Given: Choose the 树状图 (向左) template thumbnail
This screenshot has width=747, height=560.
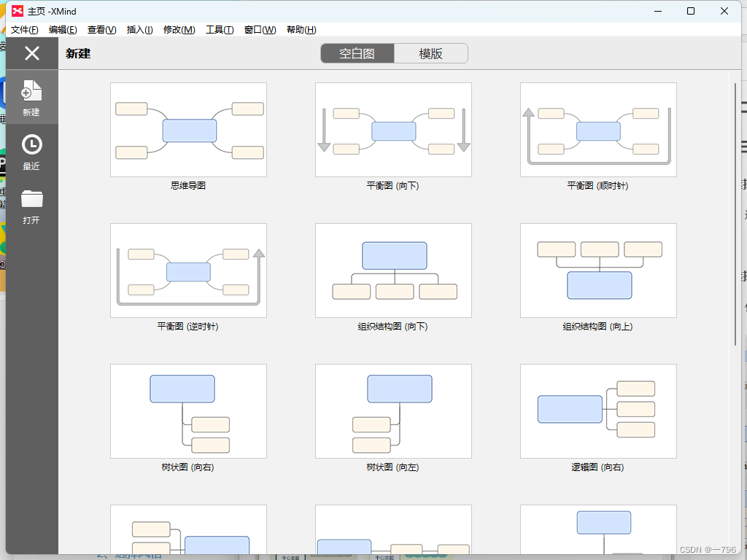Looking at the screenshot, I should coord(393,411).
